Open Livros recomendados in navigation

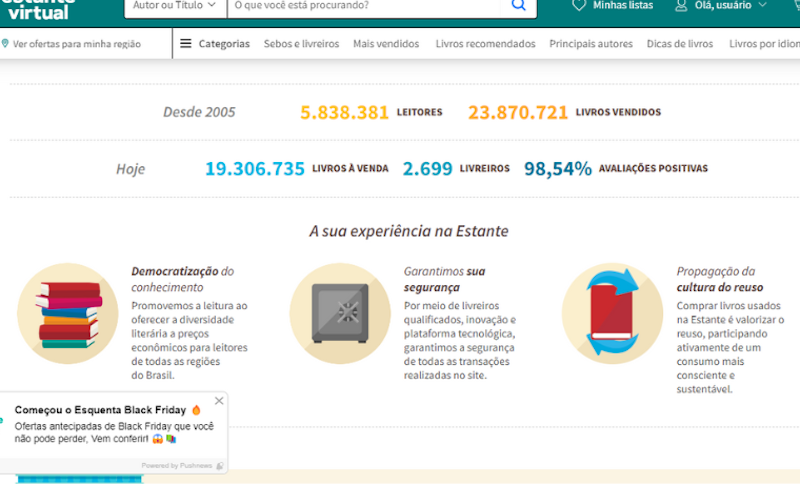(x=485, y=44)
